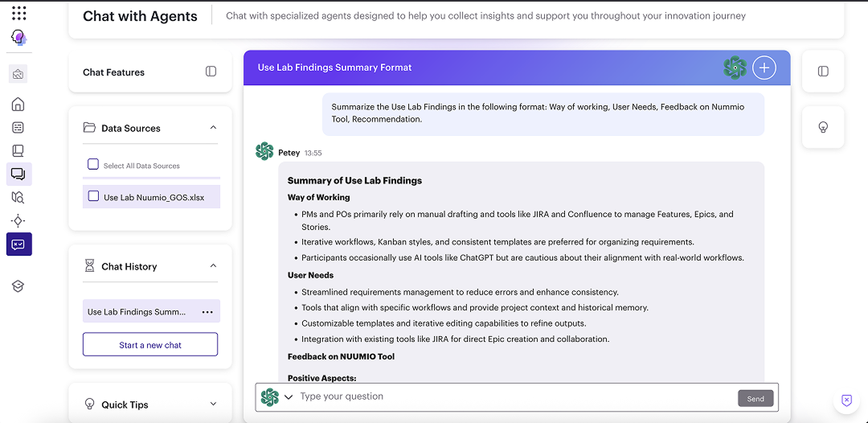Click the Summary of Use Lab Findings heading
868x423 pixels.
click(354, 180)
